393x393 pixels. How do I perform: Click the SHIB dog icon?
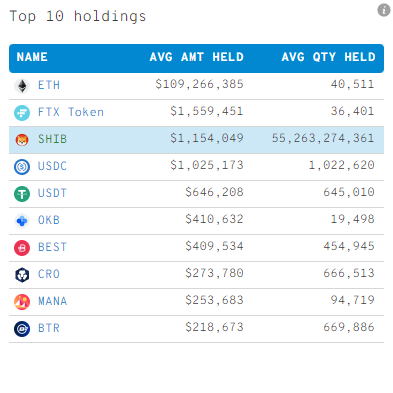(22, 140)
